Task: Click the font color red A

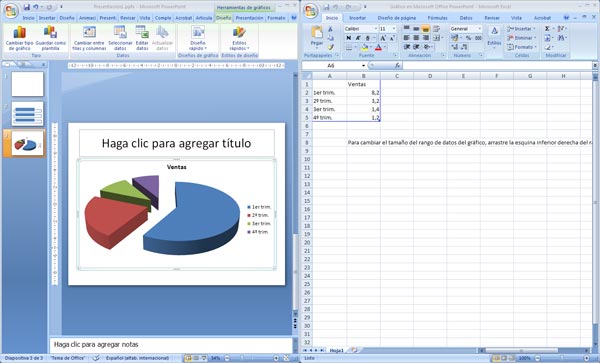Action: (378, 47)
